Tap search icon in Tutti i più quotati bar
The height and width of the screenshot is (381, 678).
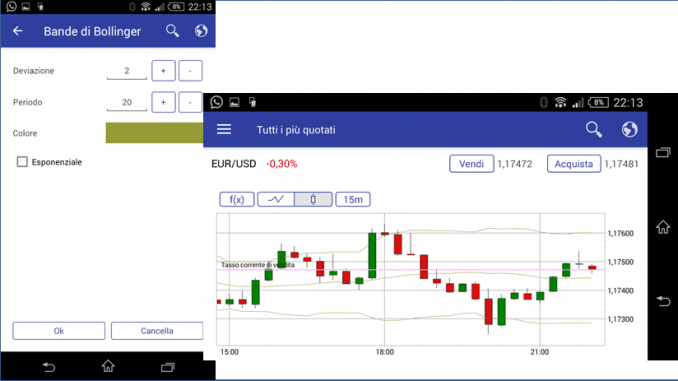click(594, 129)
